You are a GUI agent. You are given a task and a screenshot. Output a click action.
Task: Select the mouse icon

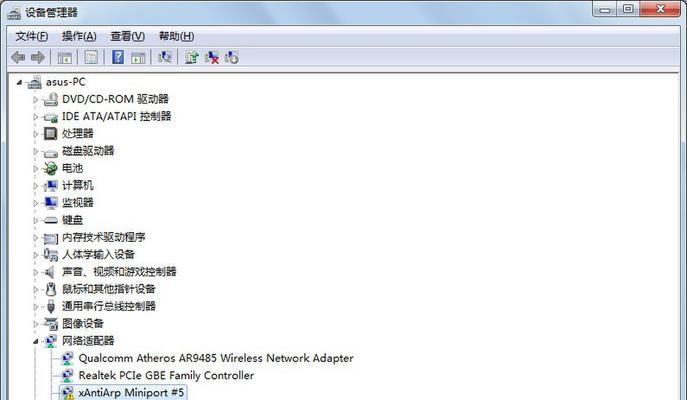[x=51, y=289]
